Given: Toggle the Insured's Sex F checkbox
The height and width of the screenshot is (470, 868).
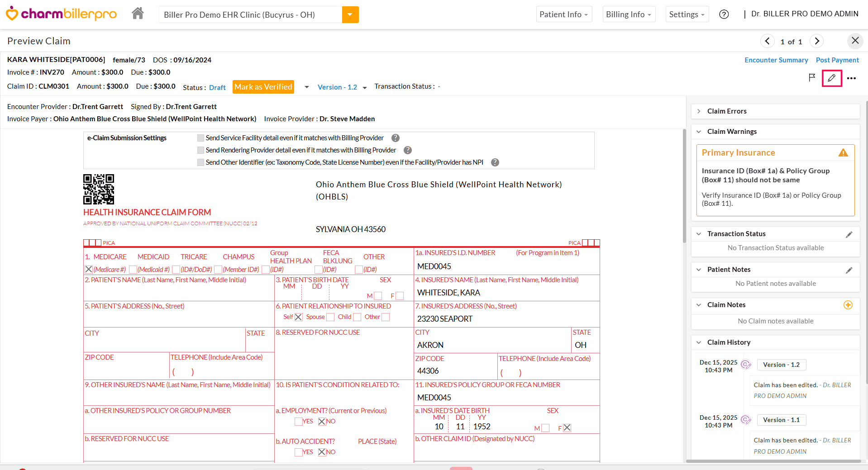Looking at the screenshot, I should (567, 428).
